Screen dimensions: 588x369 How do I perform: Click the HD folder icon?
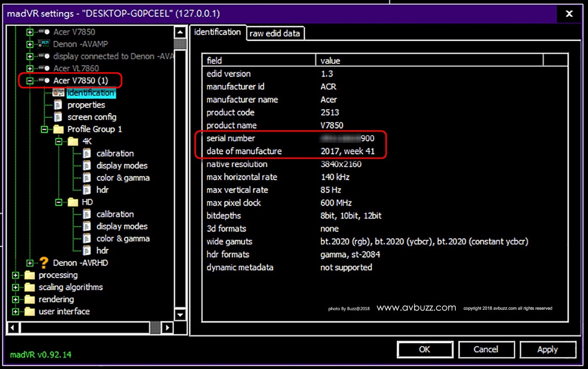[73, 202]
